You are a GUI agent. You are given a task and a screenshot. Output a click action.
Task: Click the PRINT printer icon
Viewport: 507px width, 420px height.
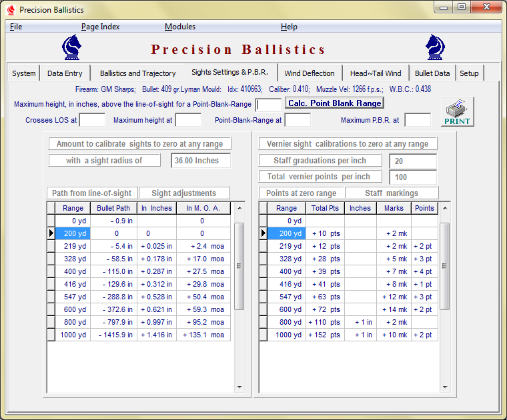coord(457,112)
